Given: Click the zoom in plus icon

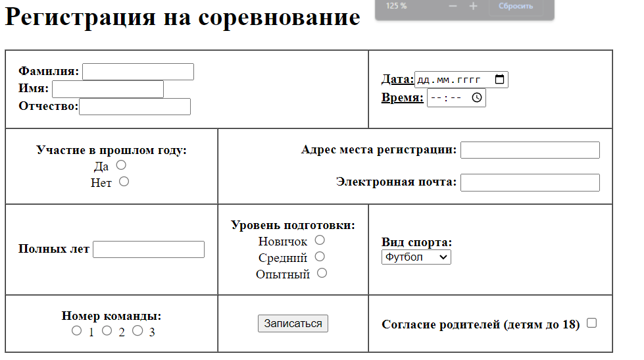Looking at the screenshot, I should point(473,6).
